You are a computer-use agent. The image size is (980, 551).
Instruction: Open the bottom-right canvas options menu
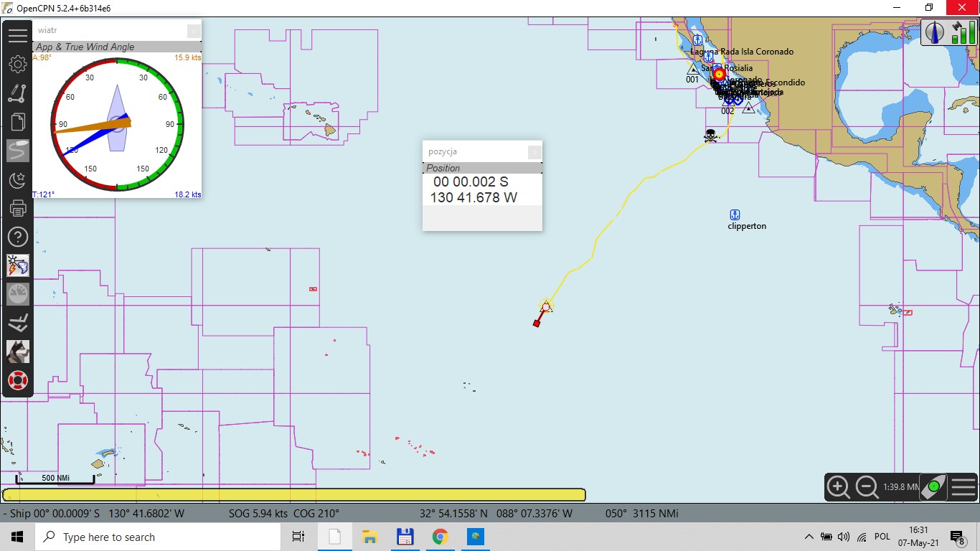tap(963, 487)
